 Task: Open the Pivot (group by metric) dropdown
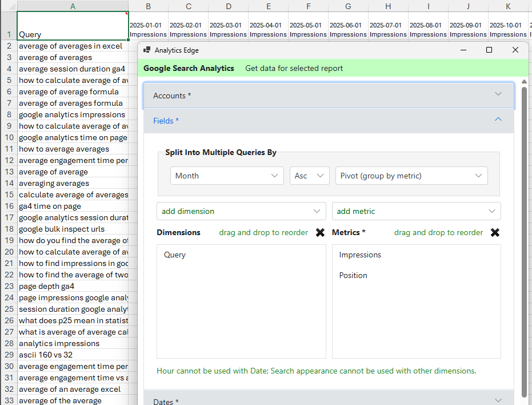pyautogui.click(x=411, y=176)
